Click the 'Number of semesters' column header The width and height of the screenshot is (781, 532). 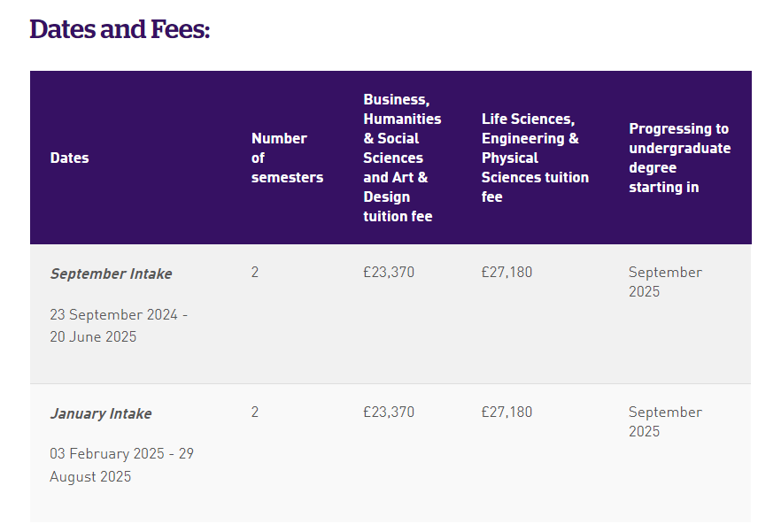pos(287,158)
